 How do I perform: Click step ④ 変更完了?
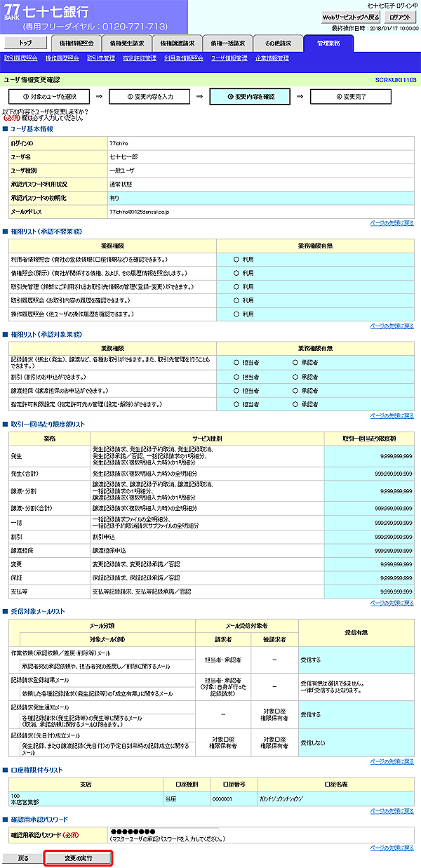[349, 97]
